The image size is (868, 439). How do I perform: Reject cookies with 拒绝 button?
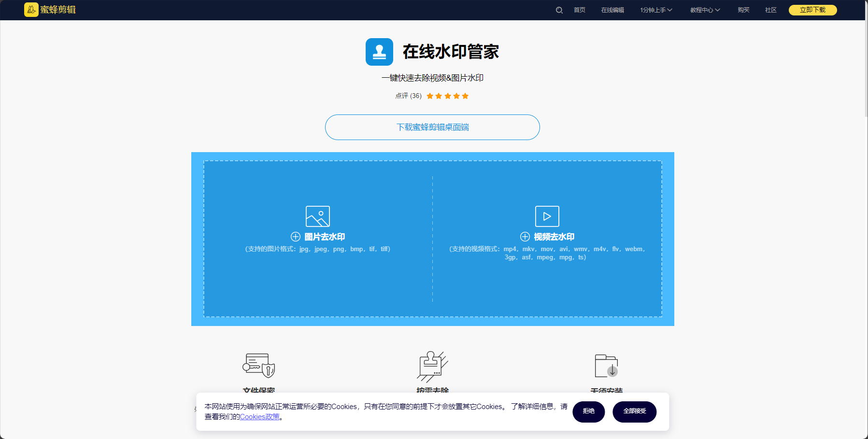pos(589,412)
